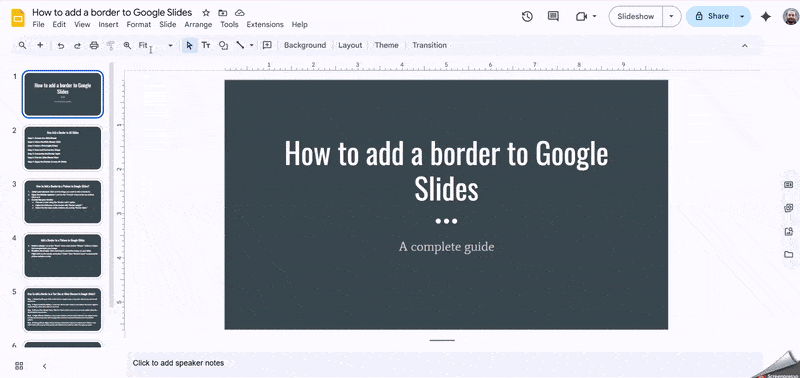The height and width of the screenshot is (378, 800).
Task: Click the speaker notes resize handle
Action: (442, 340)
